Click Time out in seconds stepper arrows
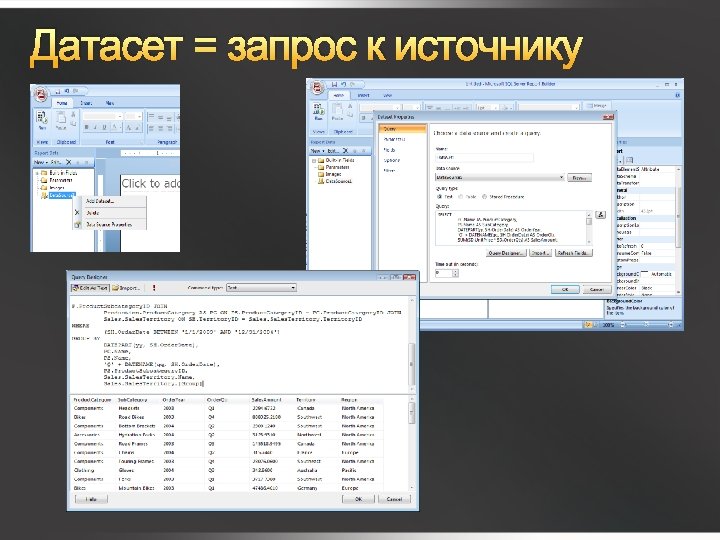 coord(455,273)
